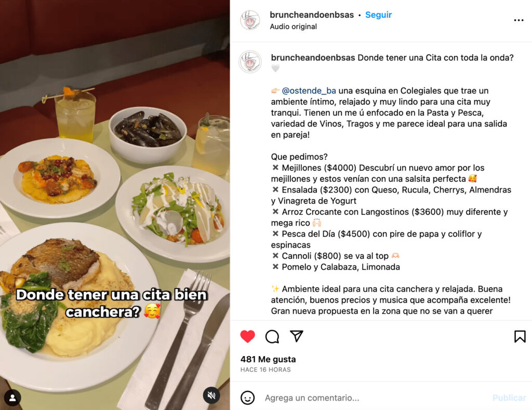
Task: Open emoji picker smiley icon
Action: pyautogui.click(x=248, y=398)
